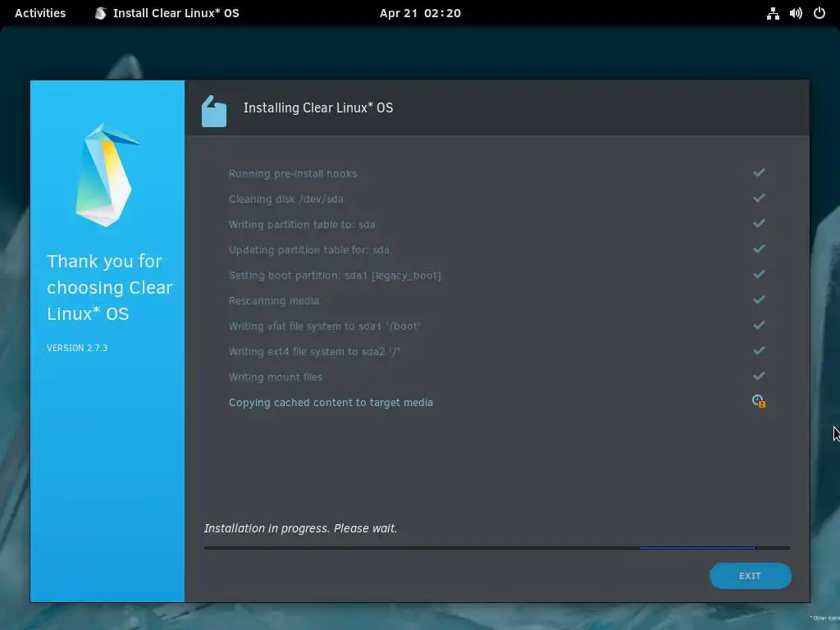
Task: Click 'Thank you for choosing Clear Linux* OS' text
Action: tap(109, 288)
